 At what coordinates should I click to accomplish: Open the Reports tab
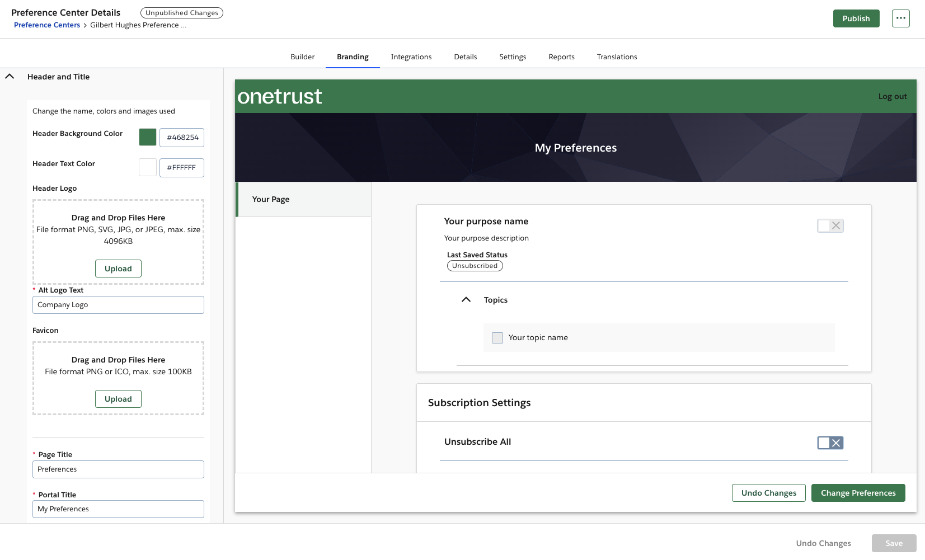click(x=561, y=57)
